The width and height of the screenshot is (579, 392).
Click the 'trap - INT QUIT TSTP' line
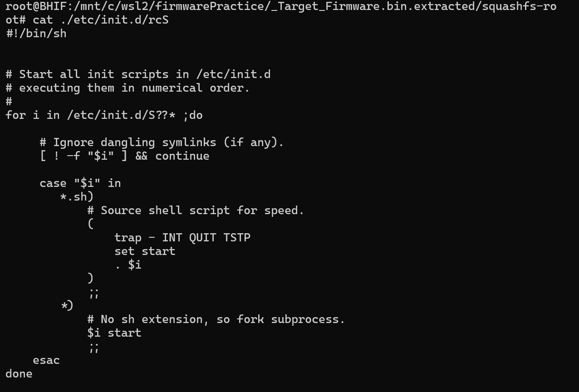182,238
